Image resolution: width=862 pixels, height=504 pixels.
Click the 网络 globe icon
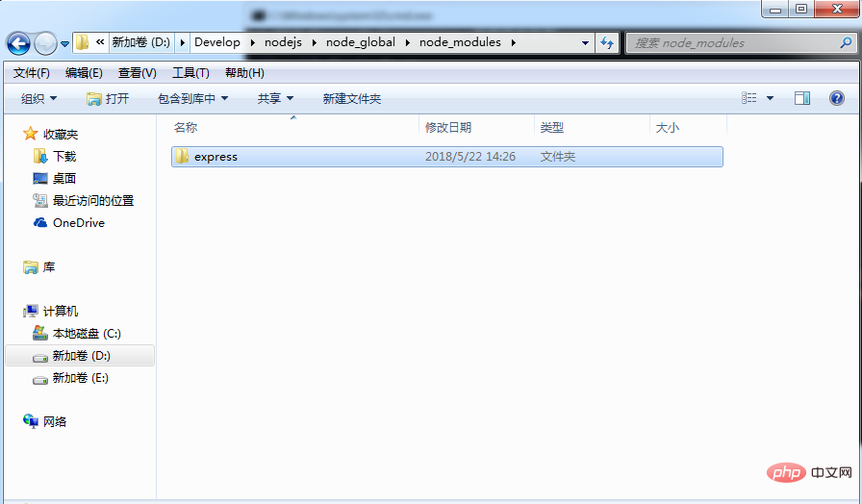coord(31,421)
